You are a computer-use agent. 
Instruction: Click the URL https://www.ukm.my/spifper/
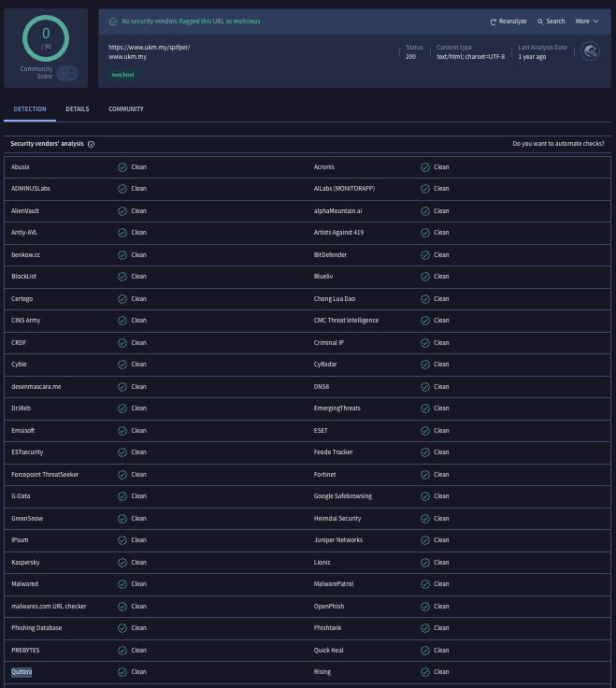click(x=150, y=47)
